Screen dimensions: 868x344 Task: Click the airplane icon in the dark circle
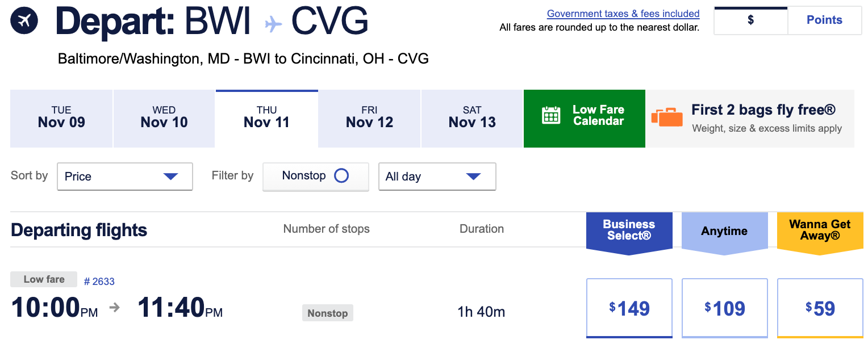[24, 22]
